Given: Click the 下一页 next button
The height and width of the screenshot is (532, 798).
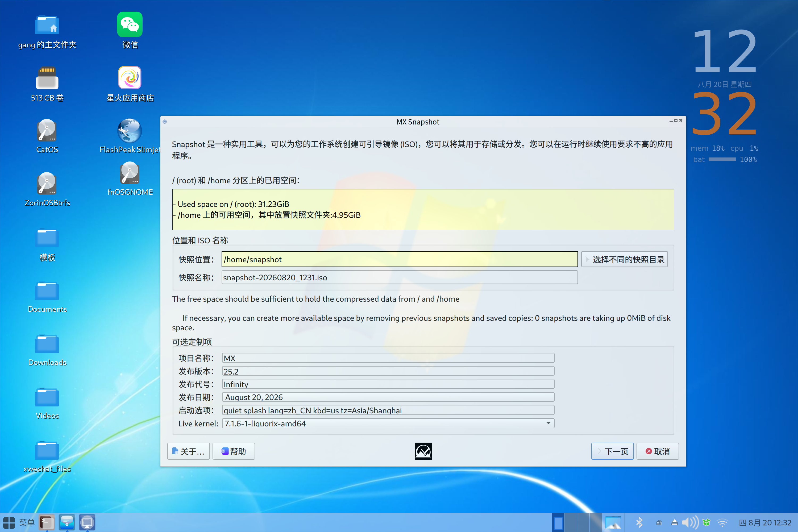Looking at the screenshot, I should point(612,451).
